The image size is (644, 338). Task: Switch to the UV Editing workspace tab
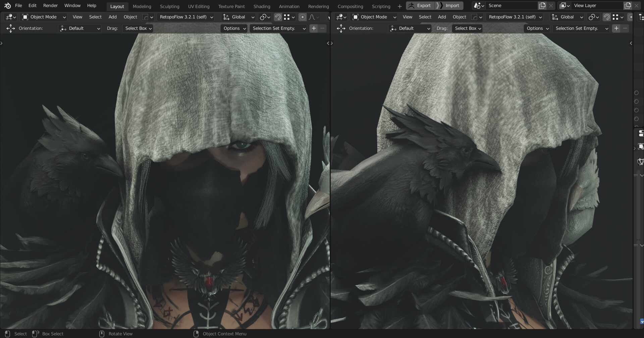(199, 6)
